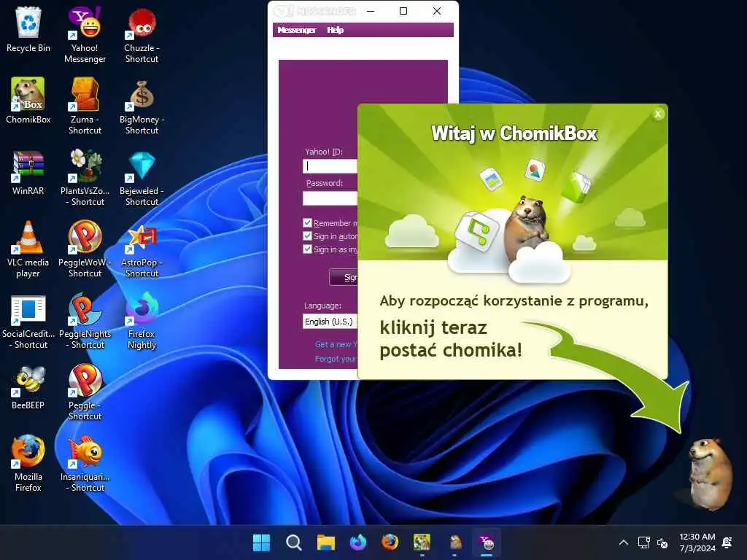Toggle the Sign in as invisible checkbox
Image resolution: width=747 pixels, height=560 pixels.
coord(307,249)
